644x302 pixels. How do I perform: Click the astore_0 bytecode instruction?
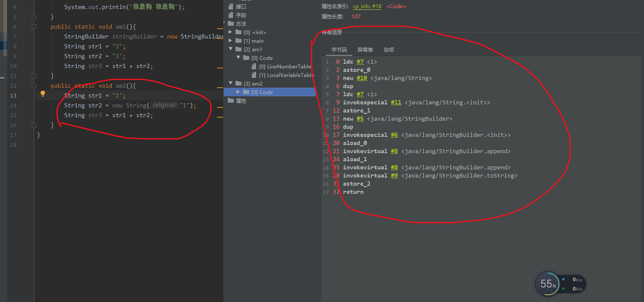point(357,70)
